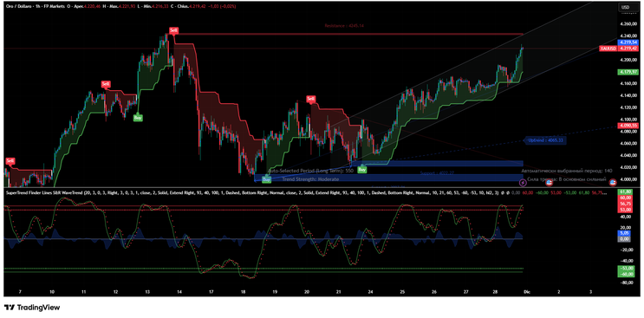Select Sell signal label between dates 11 and 12
Viewport: 644px width, 318px height.
pos(106,84)
